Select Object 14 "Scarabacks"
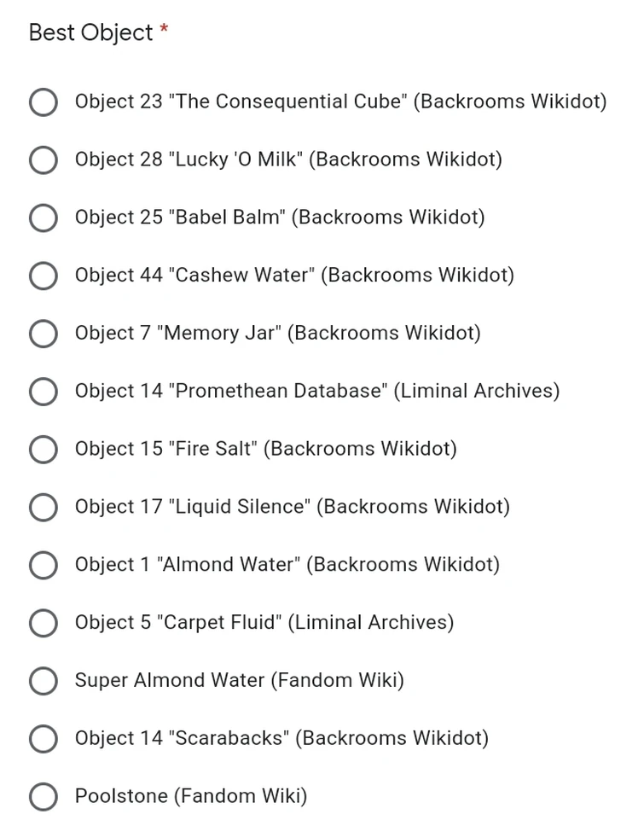This screenshot has height=820, width=644. [x=43, y=739]
